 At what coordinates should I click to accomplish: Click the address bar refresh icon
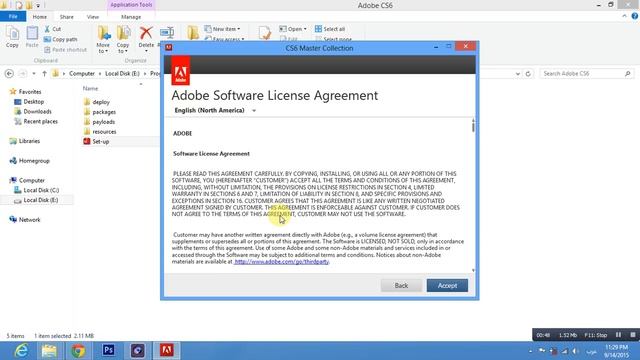tap(528, 73)
